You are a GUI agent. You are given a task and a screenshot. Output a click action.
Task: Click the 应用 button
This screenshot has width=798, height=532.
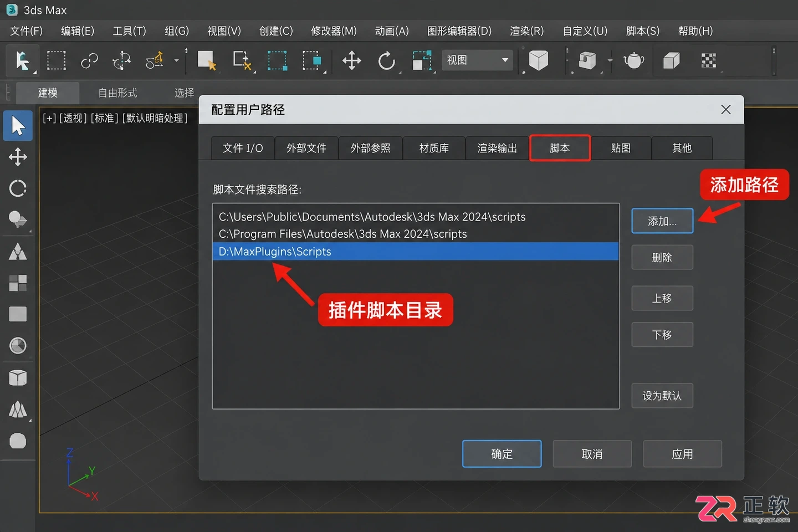coord(683,454)
